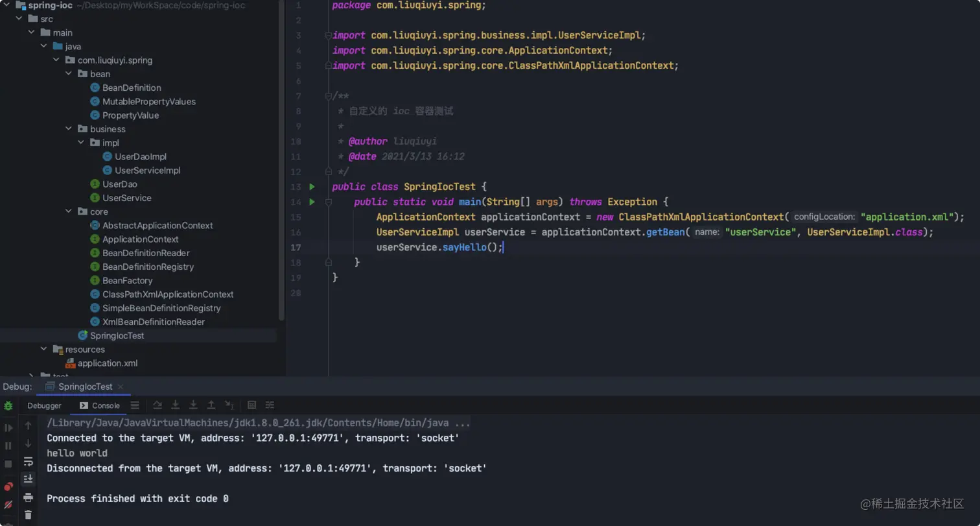The width and height of the screenshot is (980, 526).
Task: Toggle Mute Breakpoints icon
Action: pos(8,504)
